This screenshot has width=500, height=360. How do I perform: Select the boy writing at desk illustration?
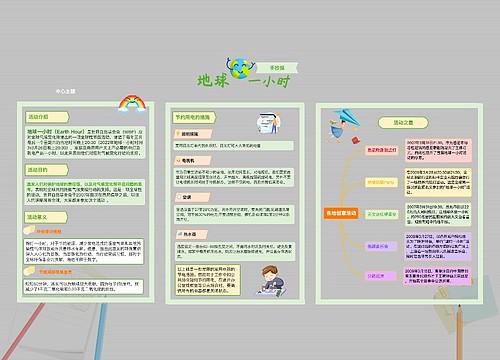(270, 281)
